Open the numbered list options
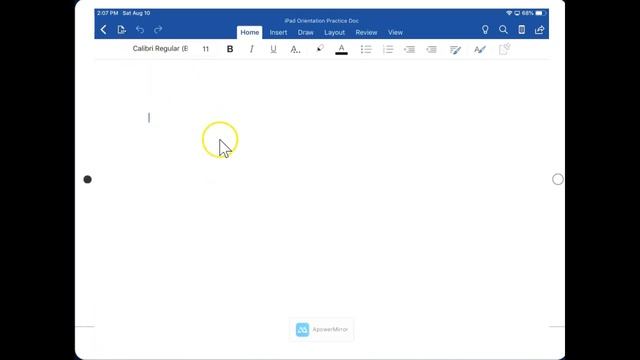This screenshot has width=640, height=360. 388,49
